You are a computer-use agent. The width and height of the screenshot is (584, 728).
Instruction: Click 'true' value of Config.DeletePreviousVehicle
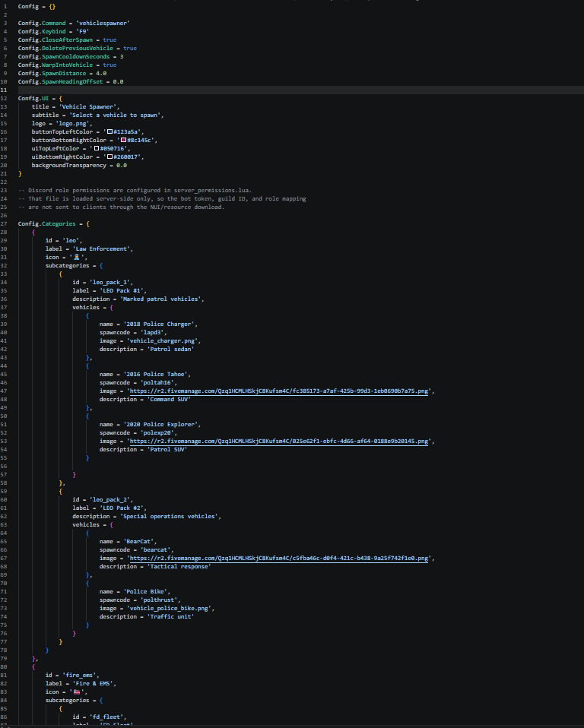pyautogui.click(x=130, y=49)
